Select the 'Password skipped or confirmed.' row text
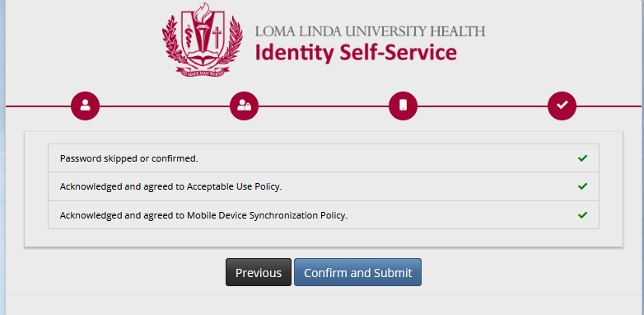Screen dimensions: 644x315 129,158
